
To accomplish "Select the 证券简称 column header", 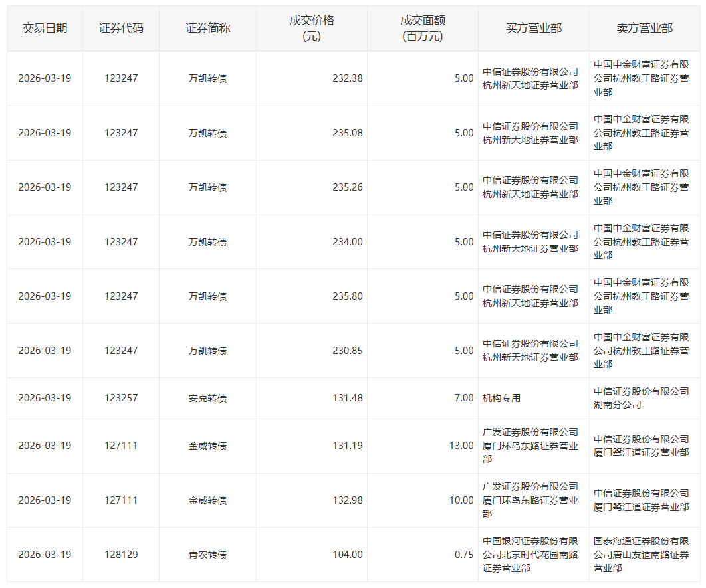I will [x=207, y=29].
